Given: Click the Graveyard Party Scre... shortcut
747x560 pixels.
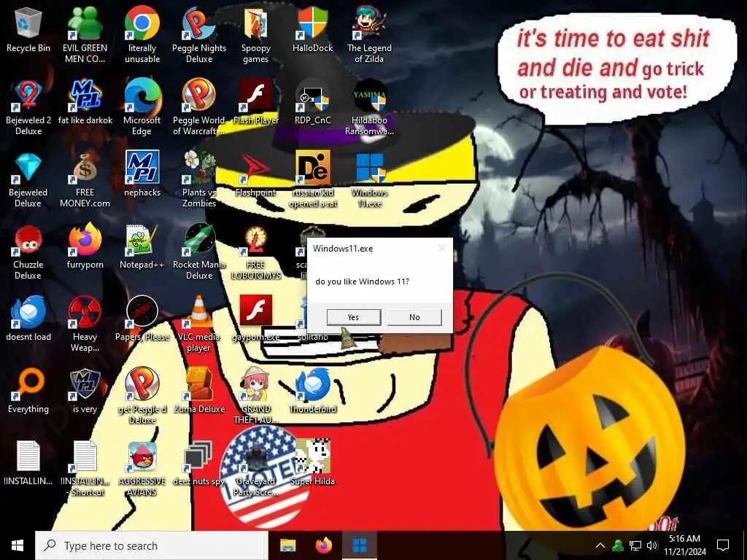Looking at the screenshot, I should pos(256,469).
